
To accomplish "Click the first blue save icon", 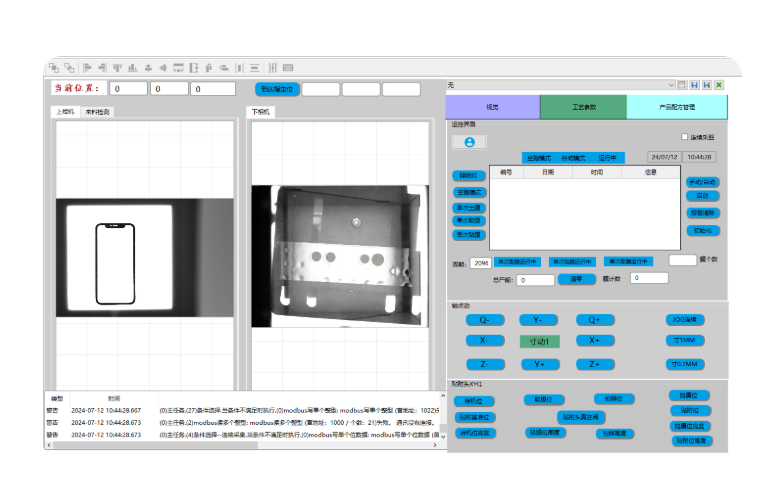I will click(694, 86).
